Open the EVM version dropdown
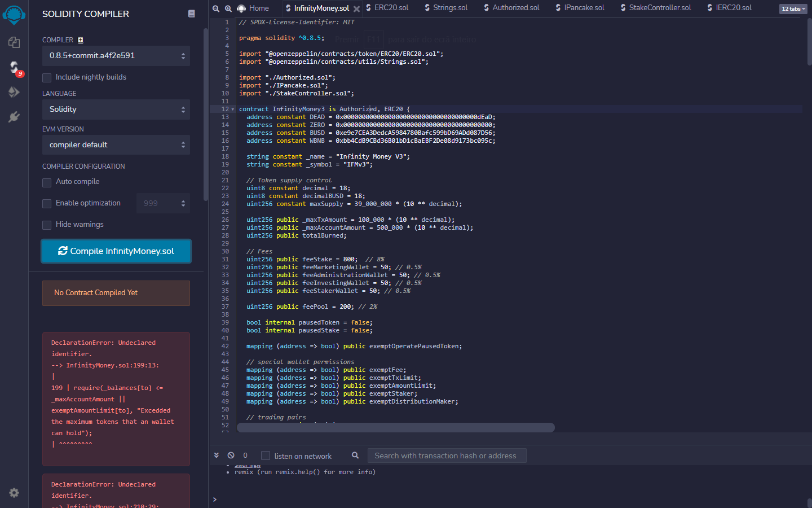The height and width of the screenshot is (508, 812). 116,145
